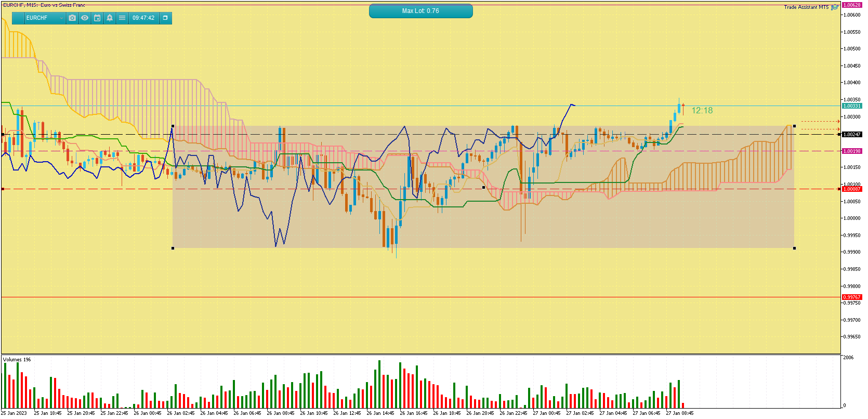This screenshot has width=868, height=419.
Task: Select the black 1.00247 price line label
Action: pyautogui.click(x=851, y=135)
